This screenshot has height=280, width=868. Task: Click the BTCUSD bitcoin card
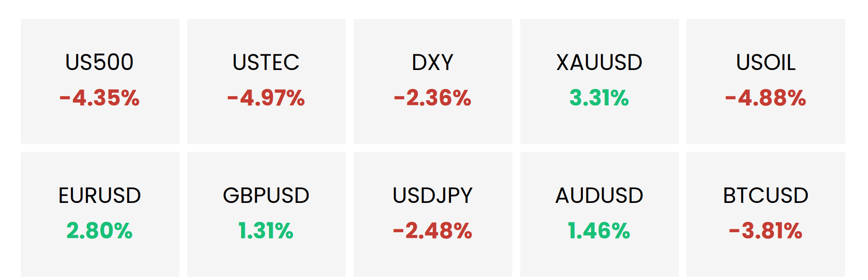pyautogui.click(x=766, y=214)
